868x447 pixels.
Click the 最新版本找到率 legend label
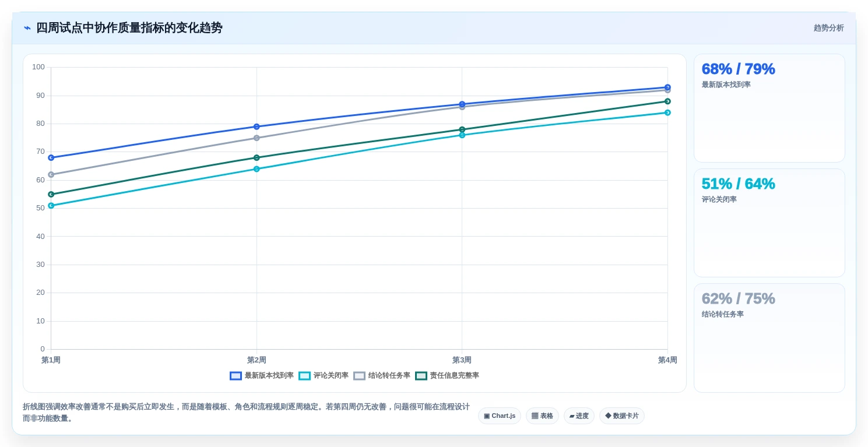pyautogui.click(x=269, y=376)
